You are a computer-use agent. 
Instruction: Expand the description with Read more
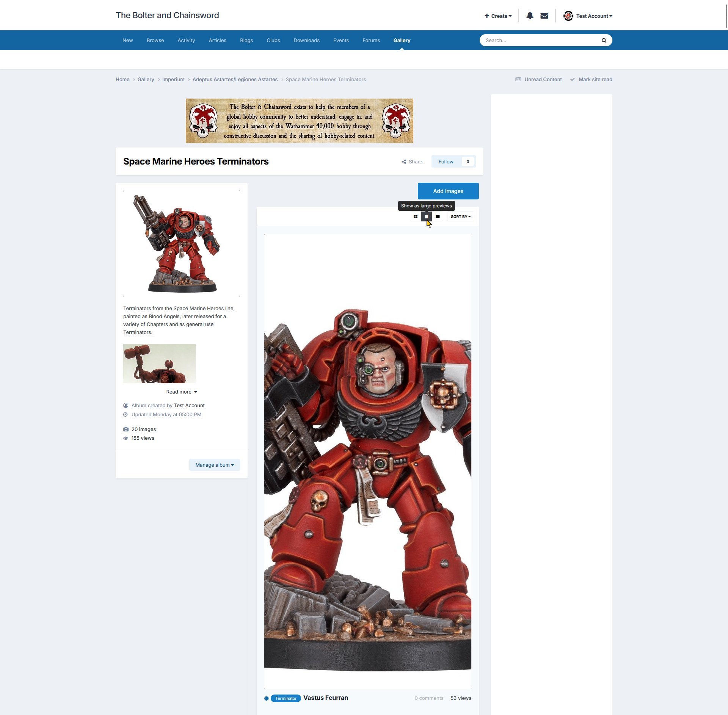(181, 392)
